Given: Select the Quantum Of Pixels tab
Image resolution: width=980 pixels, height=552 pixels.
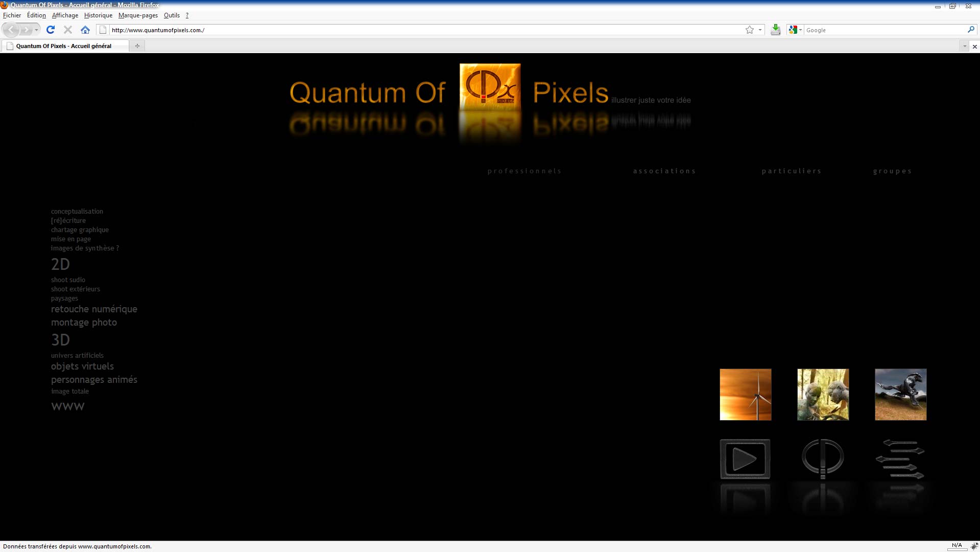Looking at the screenshot, I should pos(65,46).
